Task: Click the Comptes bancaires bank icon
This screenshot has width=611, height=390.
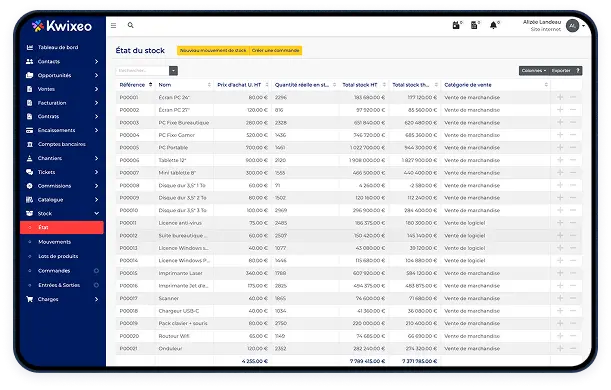Action: 30,144
